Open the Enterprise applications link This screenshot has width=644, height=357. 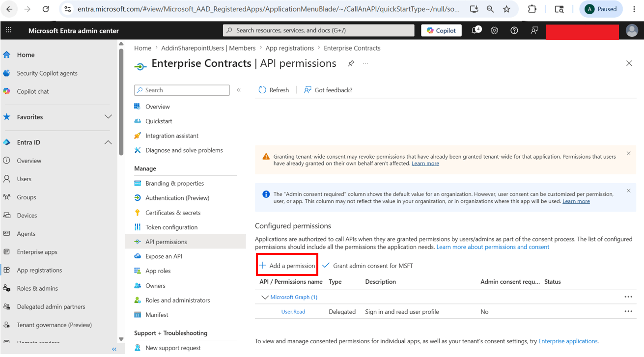point(568,341)
